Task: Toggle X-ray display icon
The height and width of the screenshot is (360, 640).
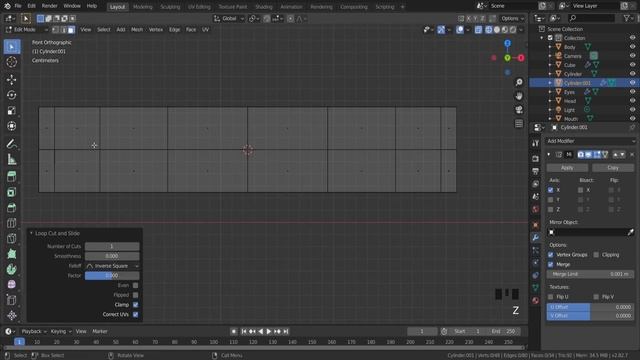Action: click(x=478, y=30)
